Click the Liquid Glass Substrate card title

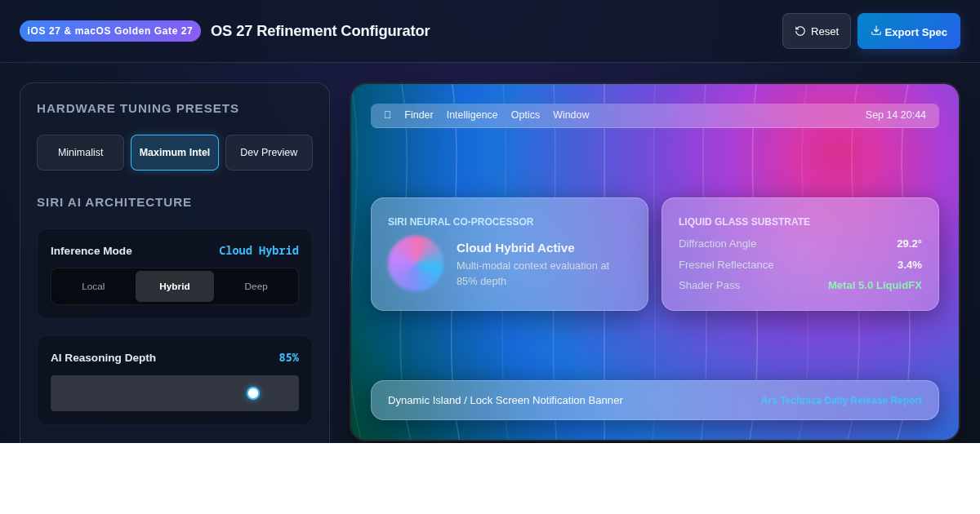(x=744, y=222)
